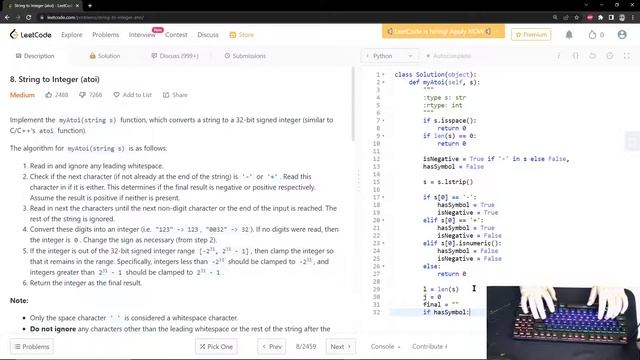Open the Python language dropdown
This screenshot has width=640, height=360.
pyautogui.click(x=389, y=56)
